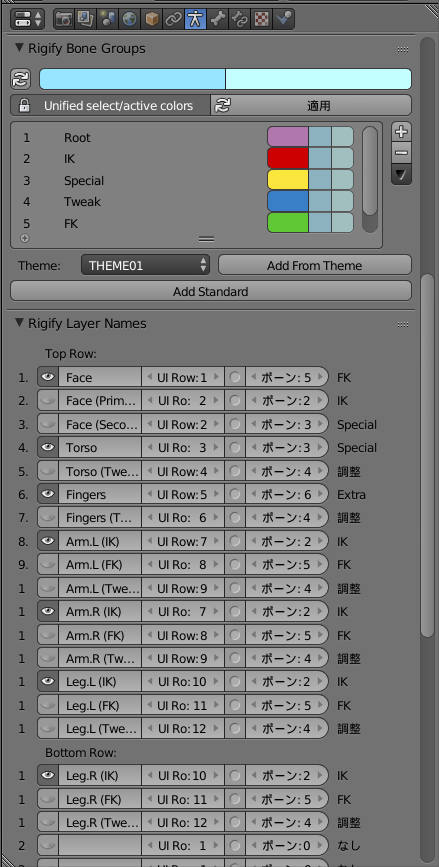The width and height of the screenshot is (439, 867).
Task: Toggle visibility for Arm.L (FK) layer
Action: (x=48, y=565)
